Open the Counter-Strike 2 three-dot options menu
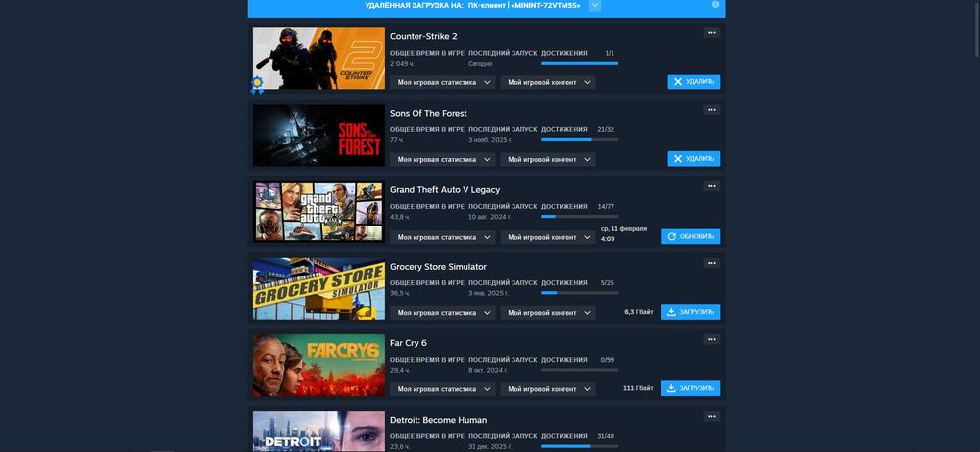 coord(711,33)
